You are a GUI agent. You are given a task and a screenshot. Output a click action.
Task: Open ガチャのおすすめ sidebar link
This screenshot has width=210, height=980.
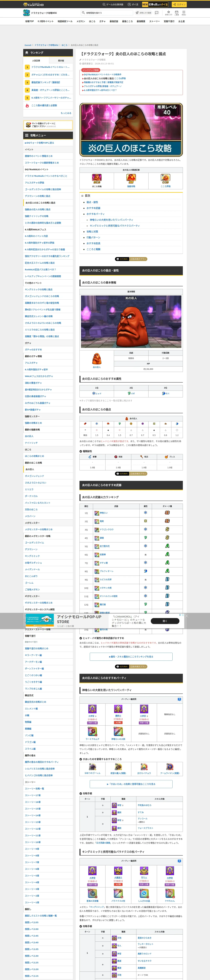click(34, 350)
